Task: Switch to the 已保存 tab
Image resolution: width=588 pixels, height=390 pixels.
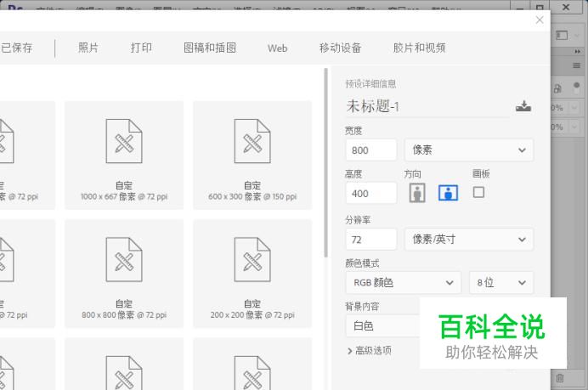Action: tap(16, 48)
